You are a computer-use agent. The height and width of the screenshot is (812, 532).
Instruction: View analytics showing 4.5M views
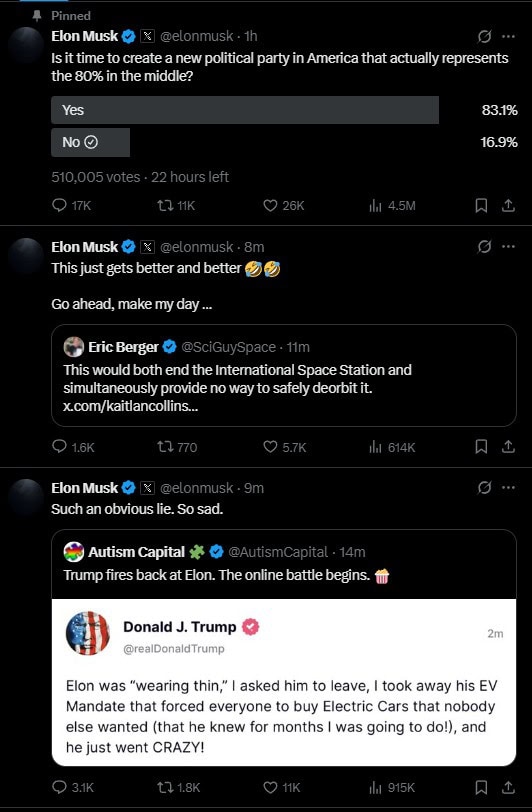(392, 206)
